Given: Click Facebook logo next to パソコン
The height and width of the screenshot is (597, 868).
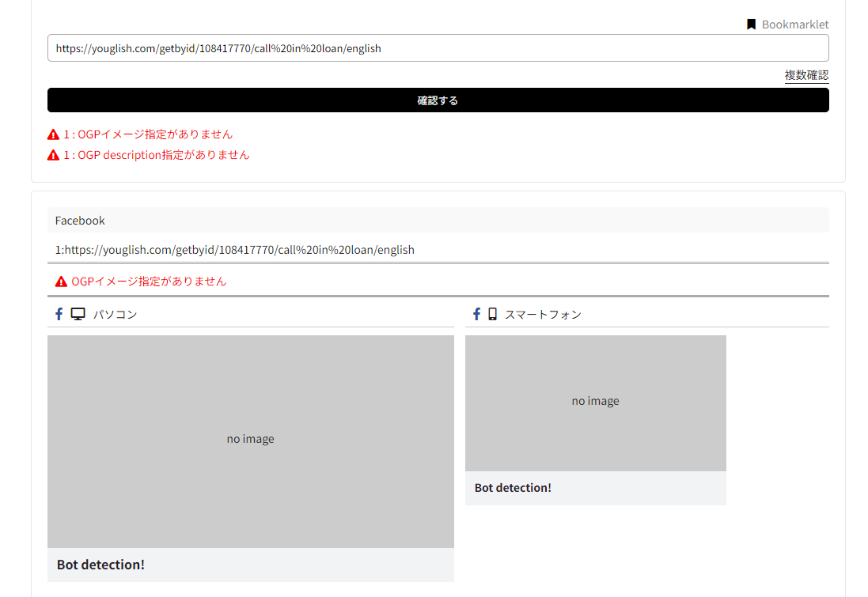Looking at the screenshot, I should point(59,314).
